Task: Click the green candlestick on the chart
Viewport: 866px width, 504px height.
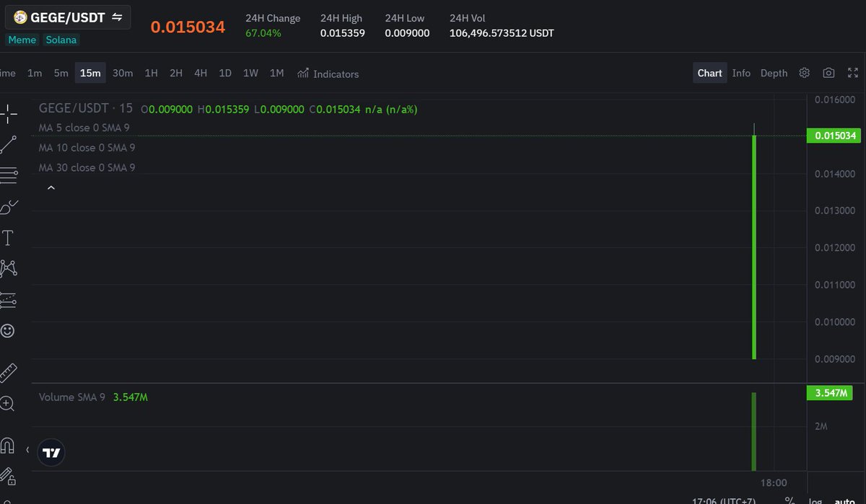Action: tap(754, 247)
